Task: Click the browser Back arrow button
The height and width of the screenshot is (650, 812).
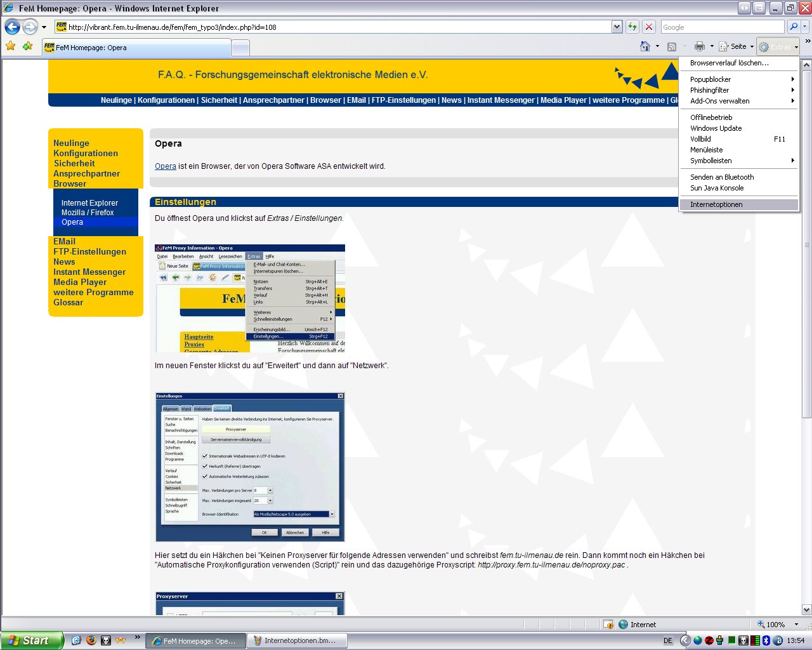Action: point(12,27)
